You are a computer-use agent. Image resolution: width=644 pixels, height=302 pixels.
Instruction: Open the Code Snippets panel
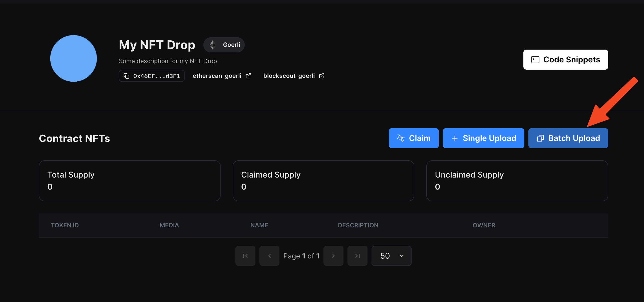coord(566,59)
